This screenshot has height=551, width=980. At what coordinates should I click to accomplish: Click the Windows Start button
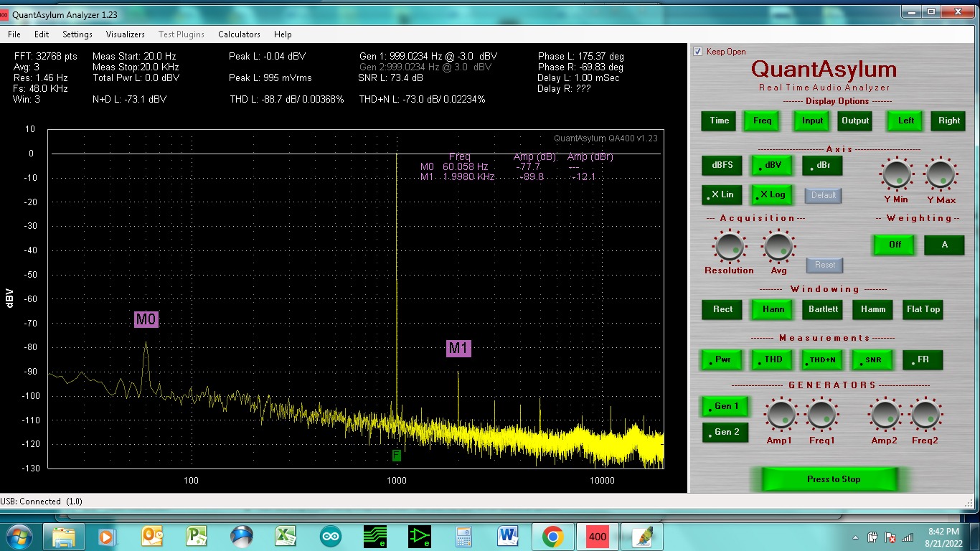pos(19,537)
